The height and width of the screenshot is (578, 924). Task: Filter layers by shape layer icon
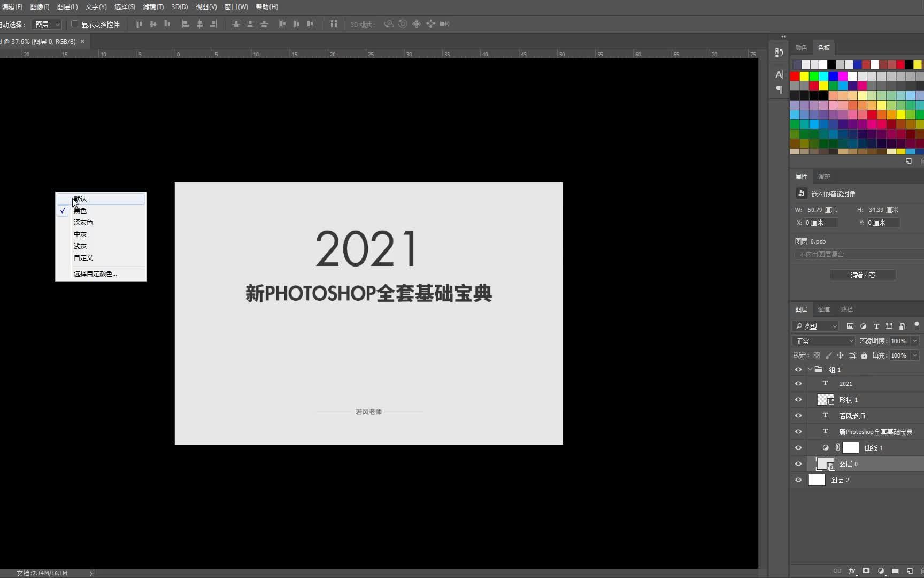click(889, 326)
